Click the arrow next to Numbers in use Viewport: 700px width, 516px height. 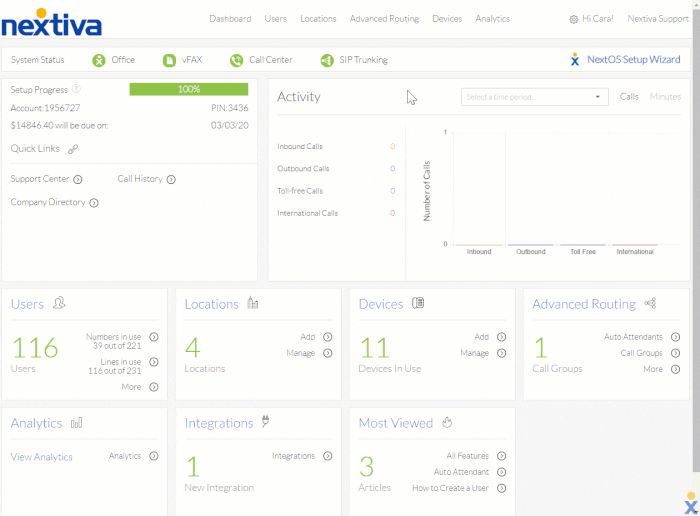click(x=154, y=337)
